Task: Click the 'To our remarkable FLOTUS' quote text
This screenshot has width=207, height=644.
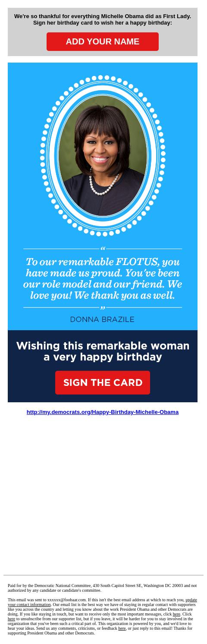Action: pyautogui.click(x=103, y=278)
